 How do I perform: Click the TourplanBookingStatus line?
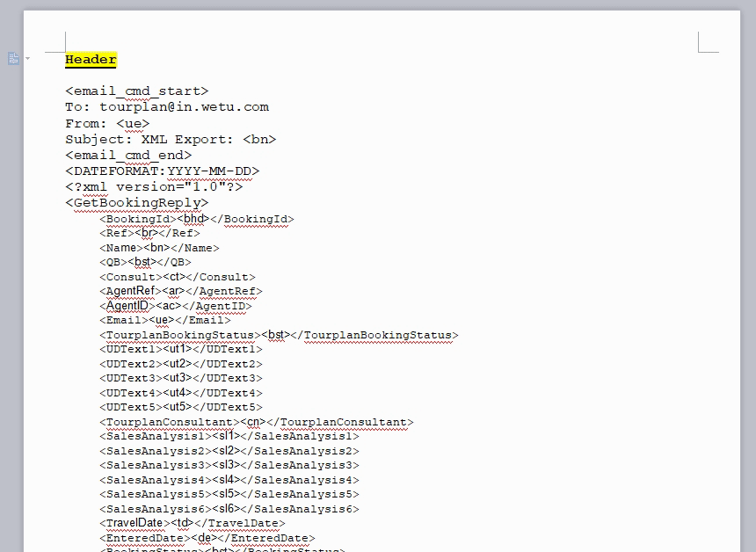pyautogui.click(x=279, y=335)
